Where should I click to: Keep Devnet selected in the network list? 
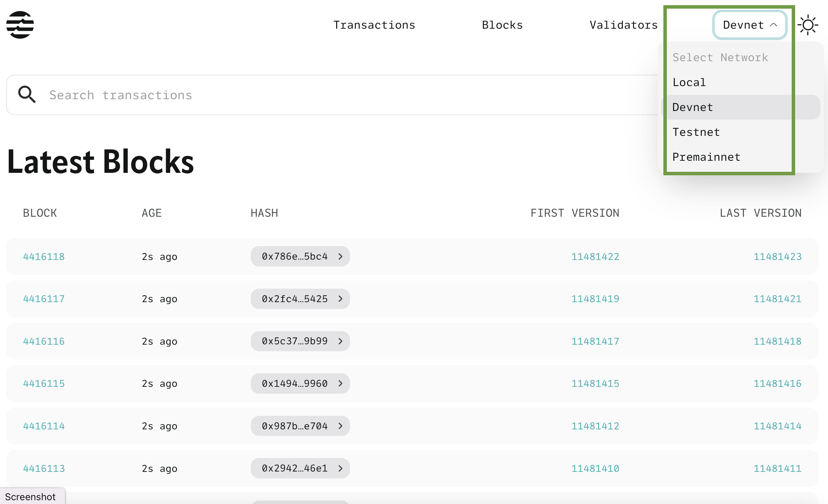click(692, 107)
